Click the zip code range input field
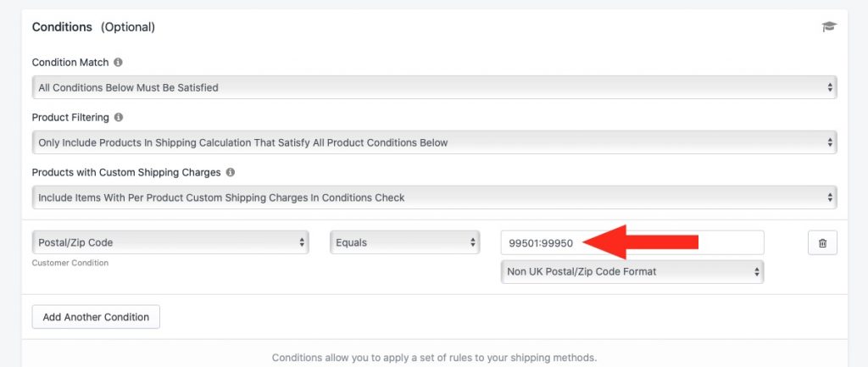The width and height of the screenshot is (868, 367). pos(632,242)
